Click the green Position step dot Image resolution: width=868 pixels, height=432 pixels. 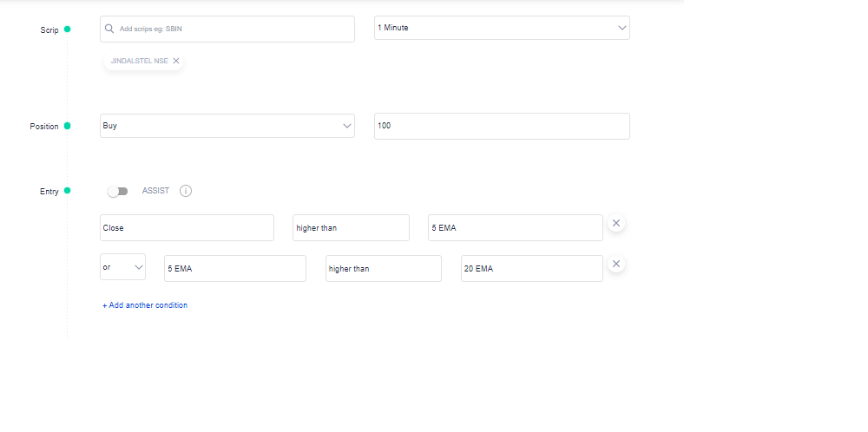[67, 126]
